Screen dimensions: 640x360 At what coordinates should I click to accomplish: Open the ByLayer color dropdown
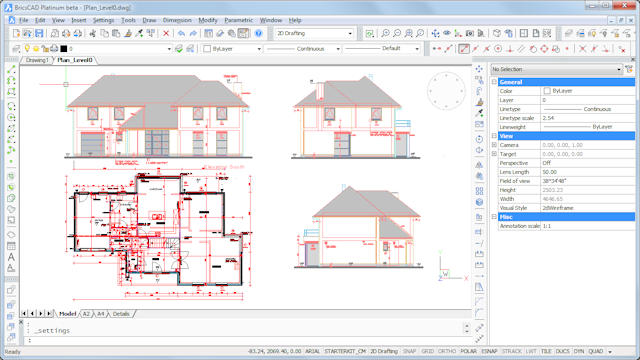pyautogui.click(x=259, y=49)
